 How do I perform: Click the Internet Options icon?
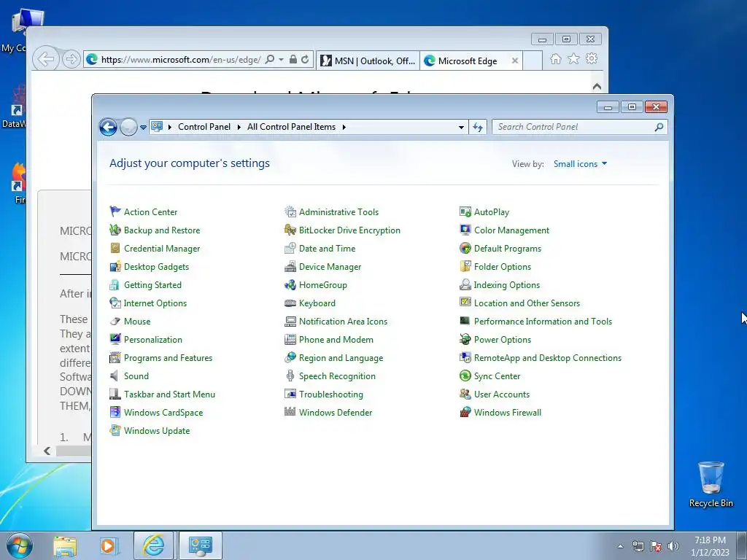[115, 303]
